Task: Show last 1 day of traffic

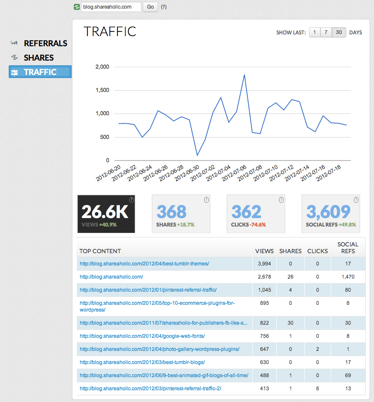Action: 314,32
